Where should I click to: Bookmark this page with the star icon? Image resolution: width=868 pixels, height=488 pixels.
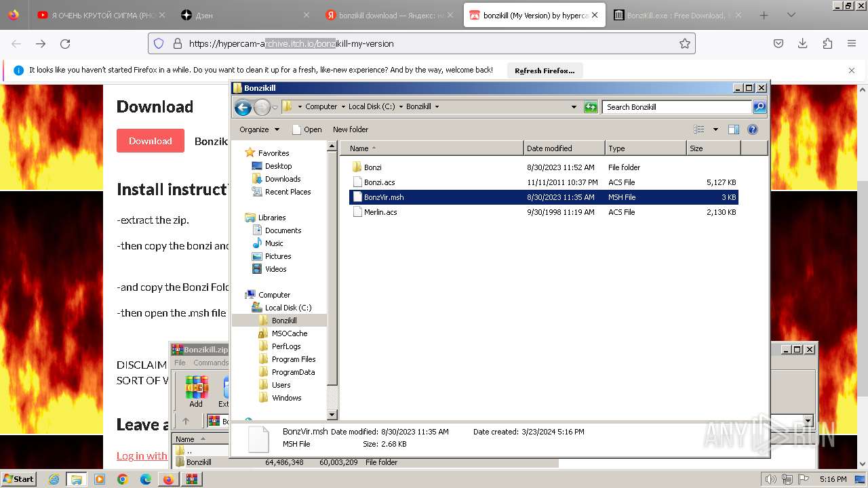tap(685, 43)
